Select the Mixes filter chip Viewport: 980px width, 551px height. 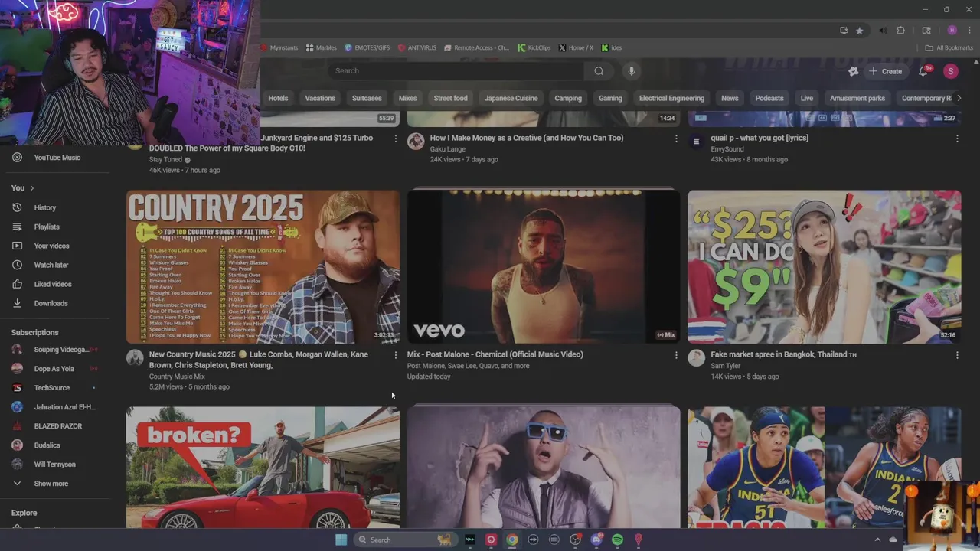(x=407, y=98)
